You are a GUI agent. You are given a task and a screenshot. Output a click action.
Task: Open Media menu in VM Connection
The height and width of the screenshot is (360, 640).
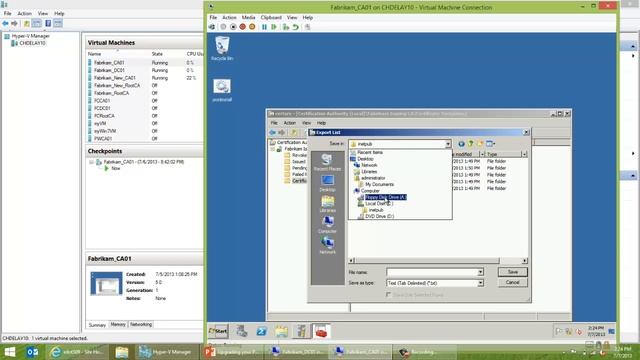(248, 18)
